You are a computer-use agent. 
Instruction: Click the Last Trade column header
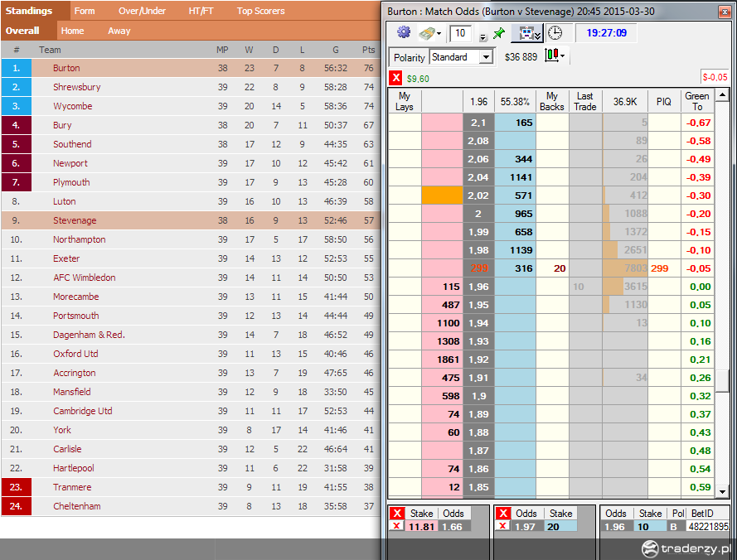(x=585, y=101)
